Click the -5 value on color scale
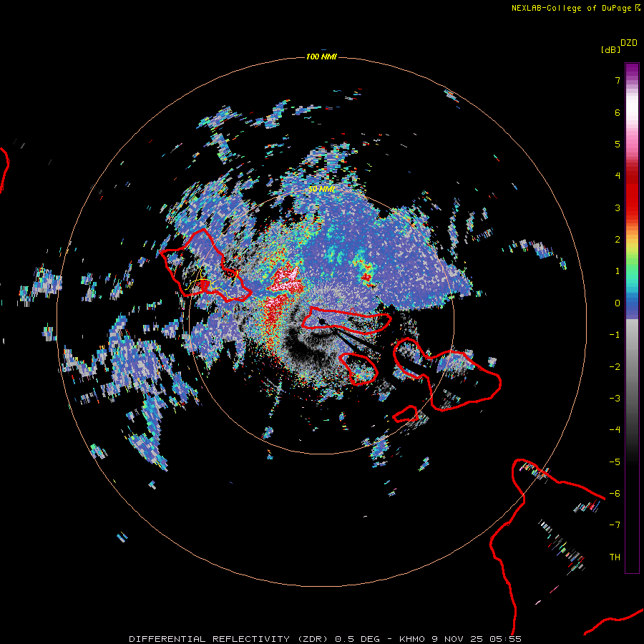 pyautogui.click(x=615, y=462)
